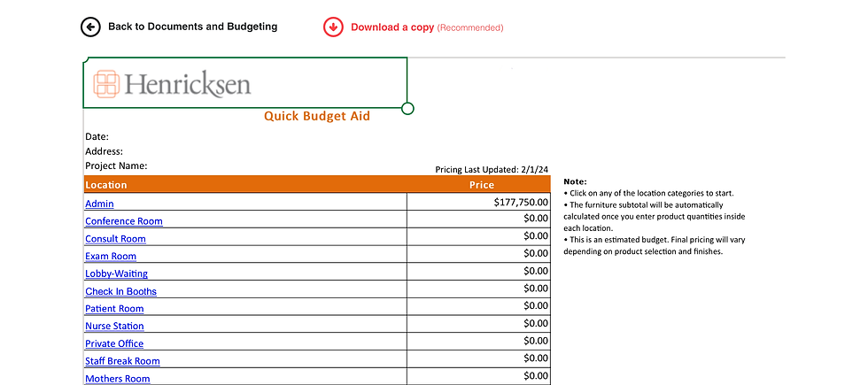Viewport: 868px width, 385px height.
Task: Select the Nurse Station $0.00 price cell
Action: pos(479,324)
